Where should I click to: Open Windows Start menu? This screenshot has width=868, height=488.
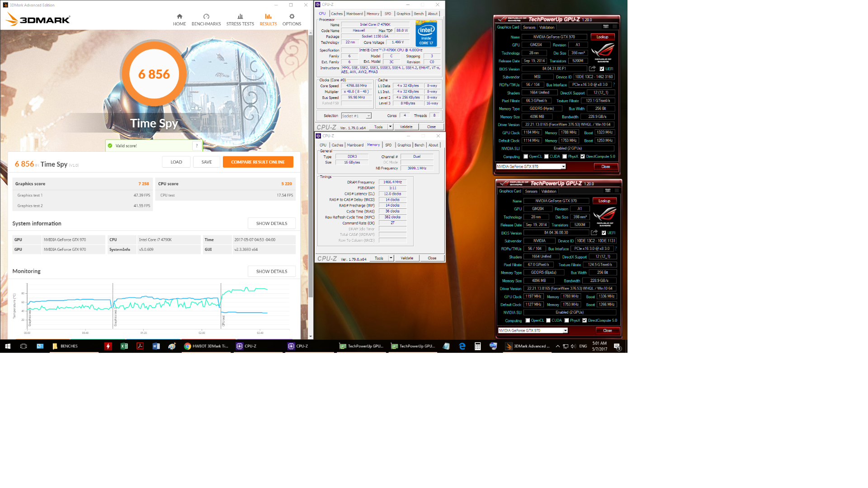coord(8,346)
